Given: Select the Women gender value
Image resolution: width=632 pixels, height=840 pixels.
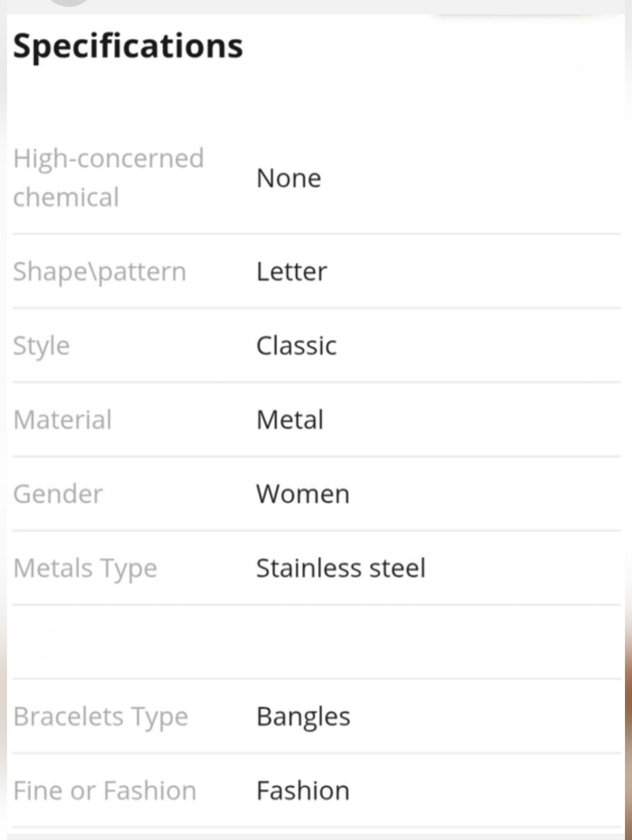Looking at the screenshot, I should (x=303, y=494).
